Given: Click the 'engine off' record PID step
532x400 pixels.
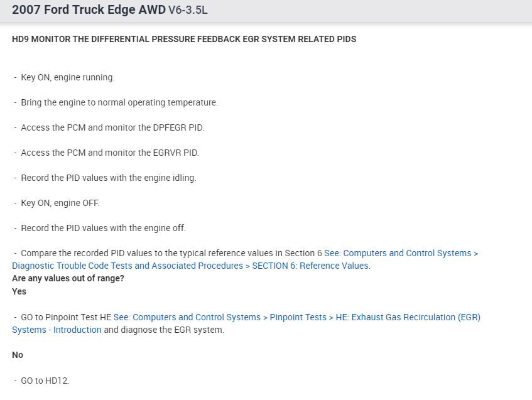Looking at the screenshot, I should 103,228.
